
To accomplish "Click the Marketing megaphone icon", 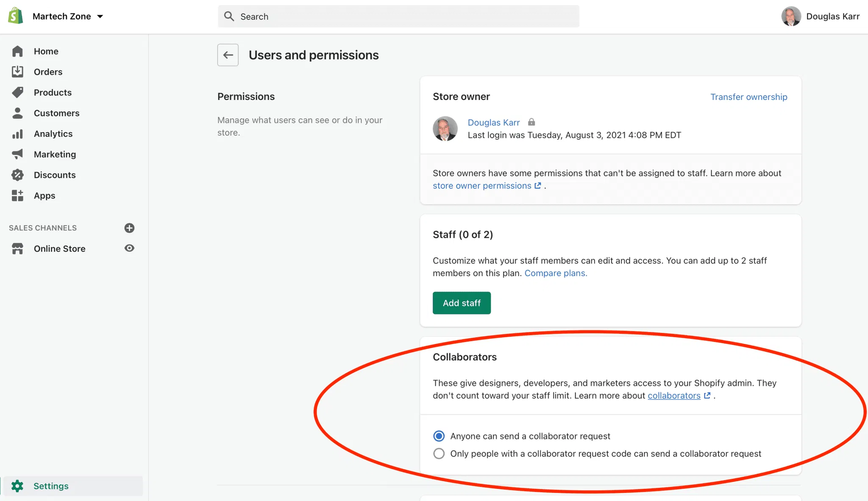I will coord(17,154).
